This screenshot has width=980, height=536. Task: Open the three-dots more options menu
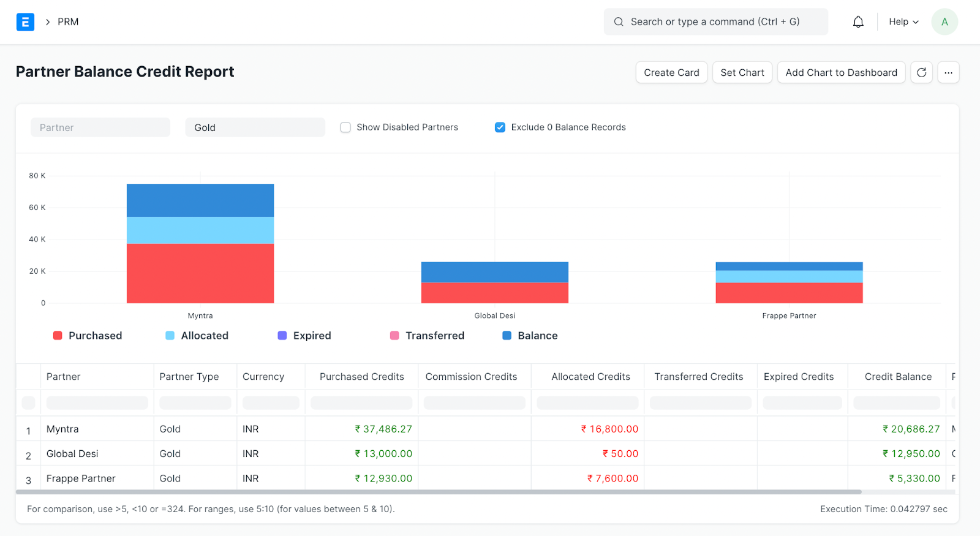point(948,72)
